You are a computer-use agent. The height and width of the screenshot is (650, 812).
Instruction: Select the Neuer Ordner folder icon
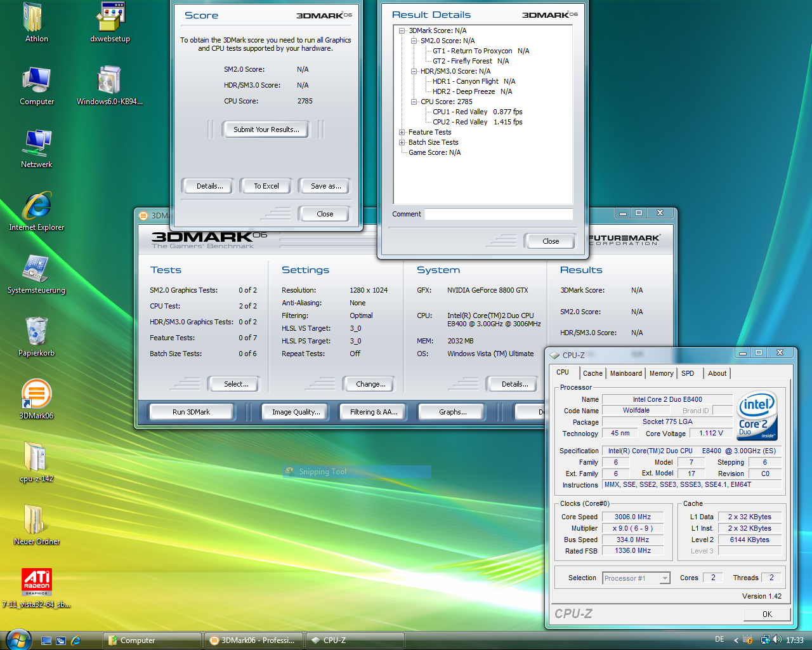(37, 526)
